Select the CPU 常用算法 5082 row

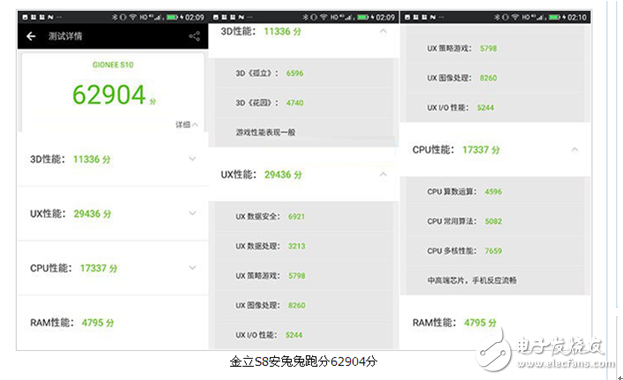(x=495, y=221)
